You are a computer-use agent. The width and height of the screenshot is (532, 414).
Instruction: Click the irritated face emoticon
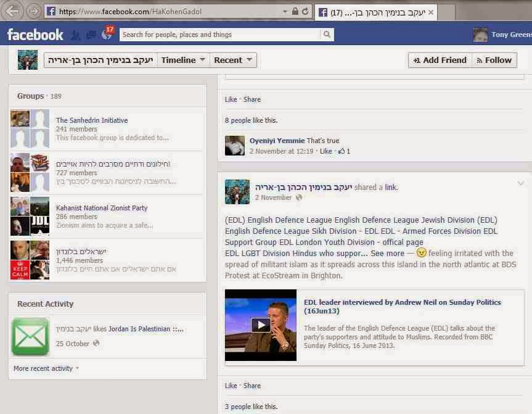pos(421,253)
